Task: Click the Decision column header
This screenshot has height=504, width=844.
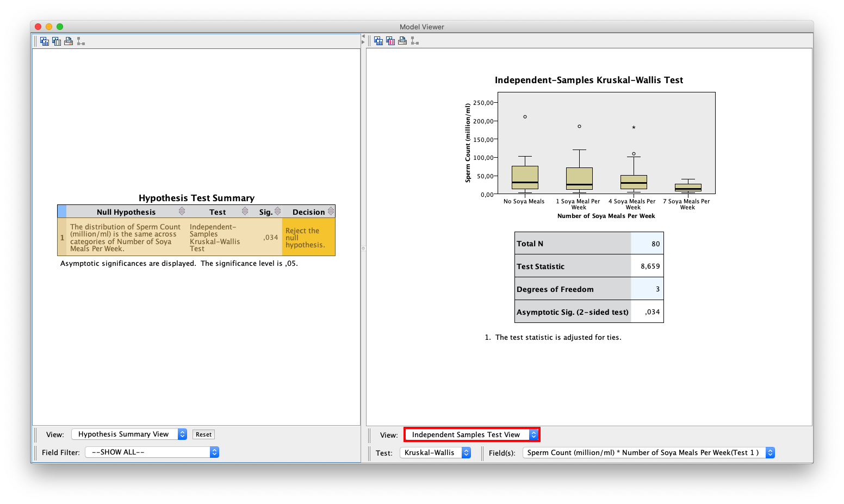Action: (x=308, y=212)
